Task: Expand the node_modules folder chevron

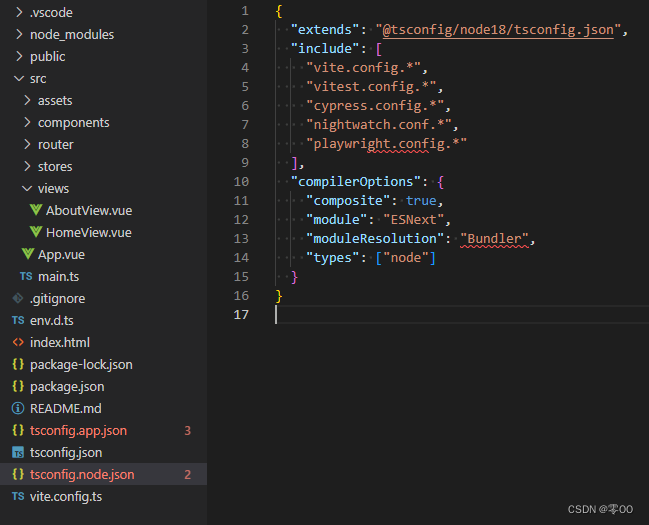Action: point(19,34)
